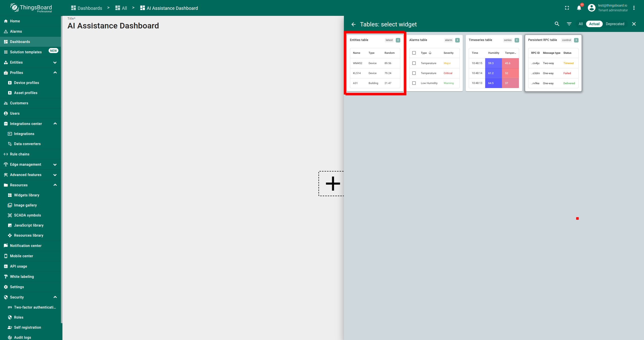644x340 pixels.
Task: Toggle fullscreen mode icon
Action: (567, 8)
